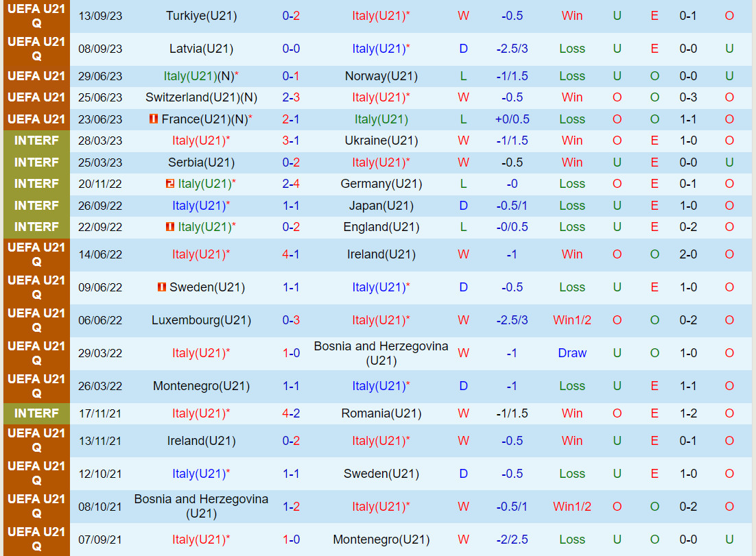Click the red card icon beside Italy(U21) on 20/11/22
Viewport: 756px width, 556px height.
point(169,184)
